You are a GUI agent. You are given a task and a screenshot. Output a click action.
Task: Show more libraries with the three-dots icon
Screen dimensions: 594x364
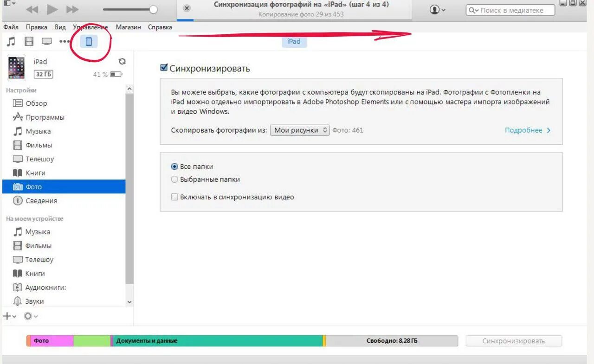[x=65, y=42]
